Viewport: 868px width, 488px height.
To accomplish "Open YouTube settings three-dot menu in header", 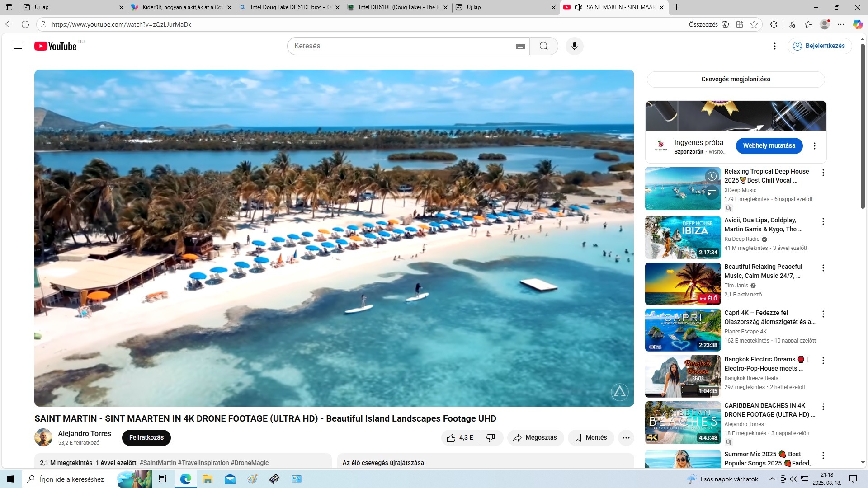I will pos(774,46).
